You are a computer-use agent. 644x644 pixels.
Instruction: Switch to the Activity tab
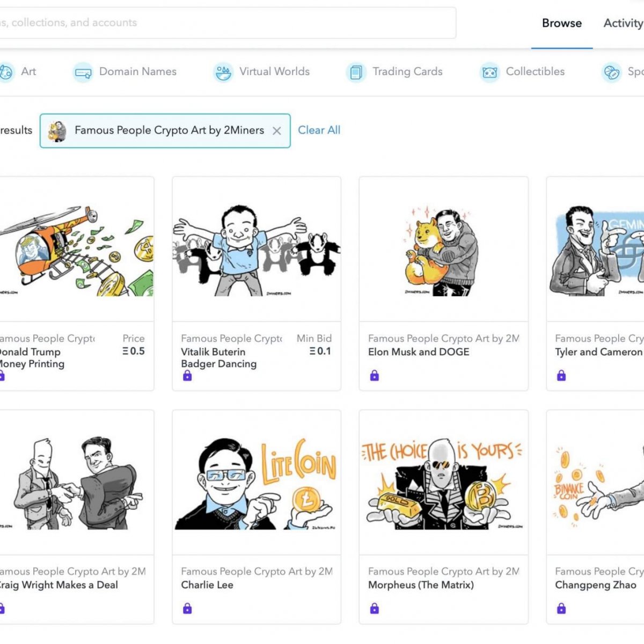point(623,23)
